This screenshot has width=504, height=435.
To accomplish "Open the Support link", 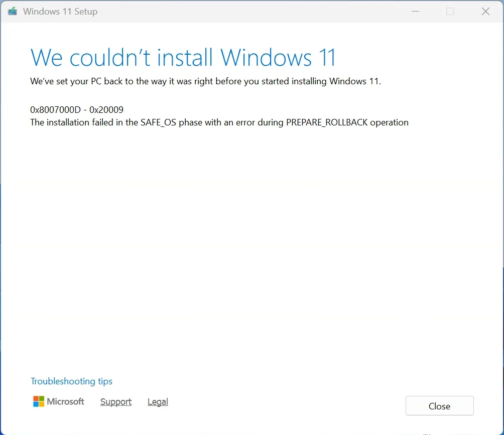I will pyautogui.click(x=116, y=401).
